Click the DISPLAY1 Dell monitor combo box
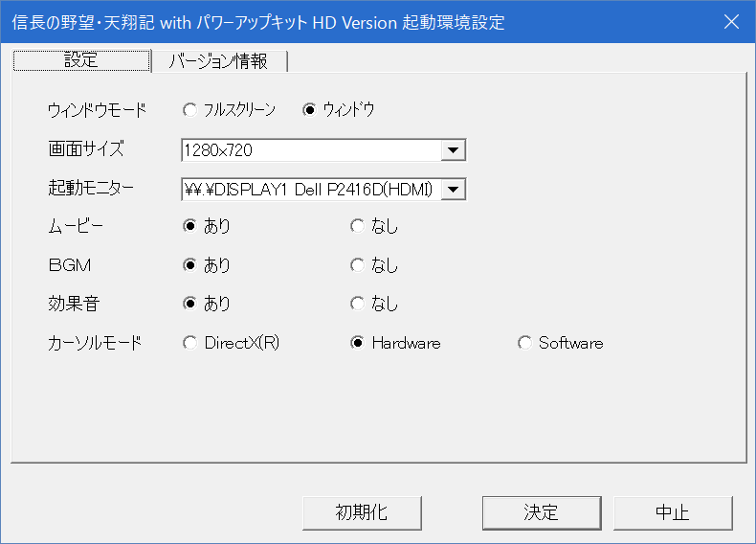Viewport: 756px width, 544px height. tap(311, 190)
